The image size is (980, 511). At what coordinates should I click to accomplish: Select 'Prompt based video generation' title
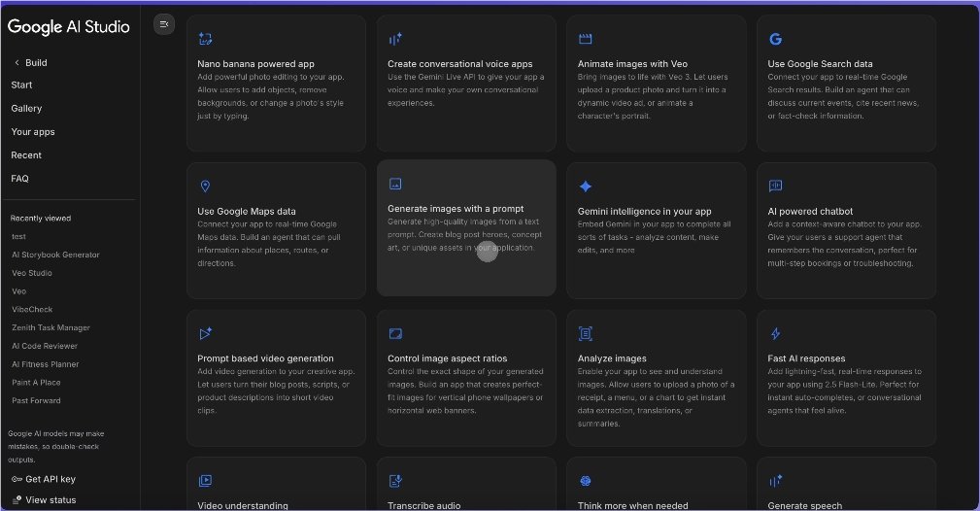pos(265,358)
